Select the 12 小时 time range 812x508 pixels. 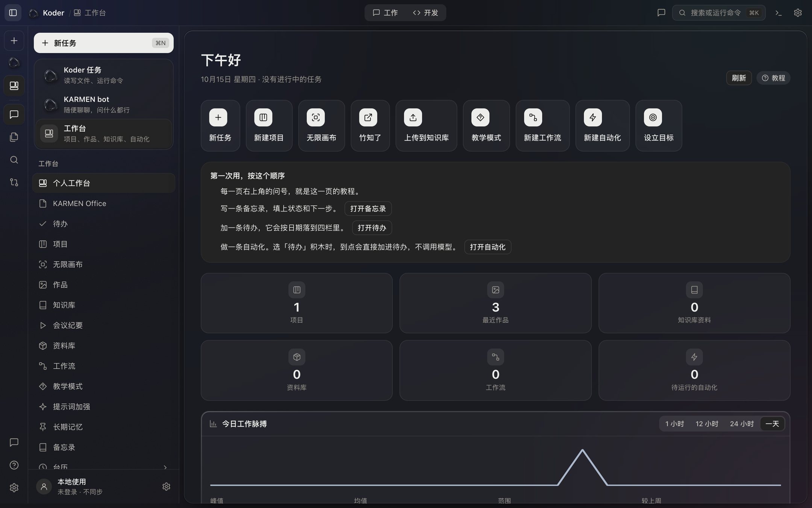[707, 424]
